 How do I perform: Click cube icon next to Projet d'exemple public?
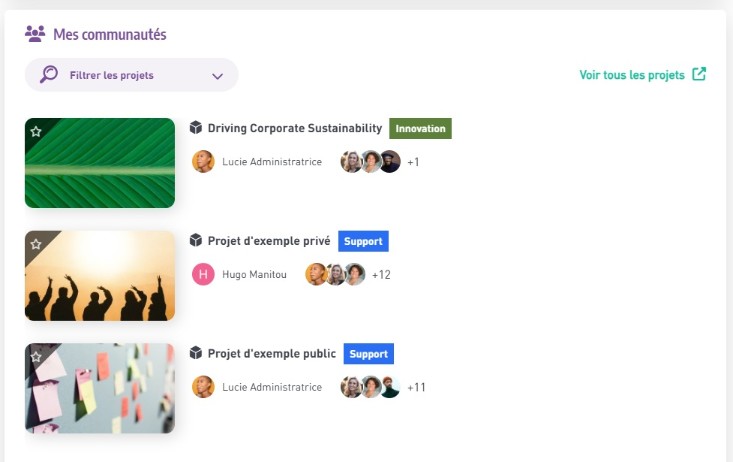coord(196,354)
